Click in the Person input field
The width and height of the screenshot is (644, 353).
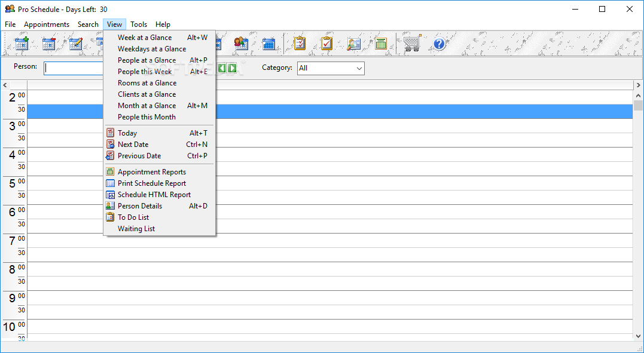[x=74, y=68]
